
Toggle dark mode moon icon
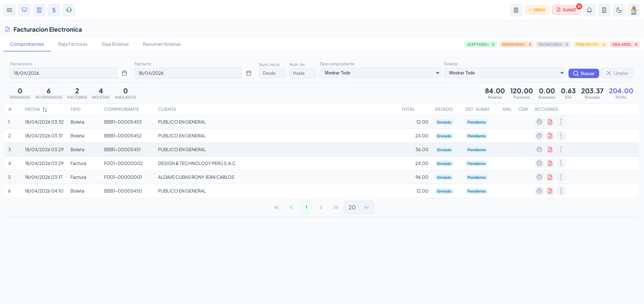click(619, 10)
